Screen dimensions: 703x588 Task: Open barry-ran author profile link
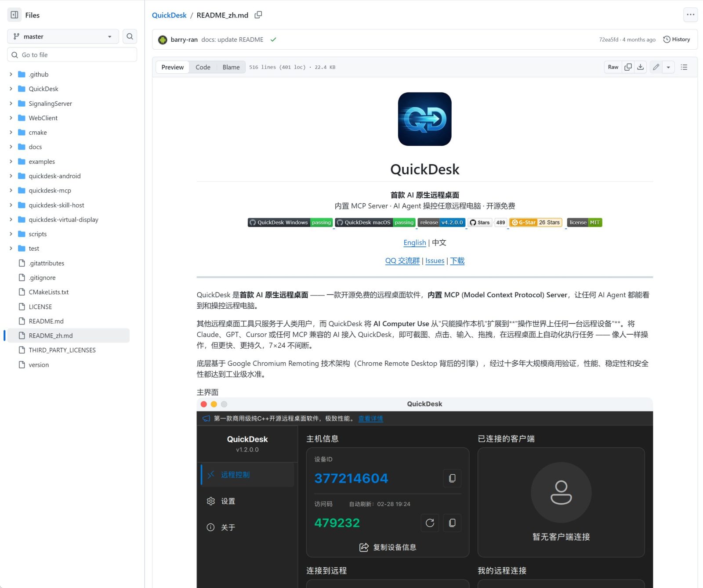(x=184, y=40)
